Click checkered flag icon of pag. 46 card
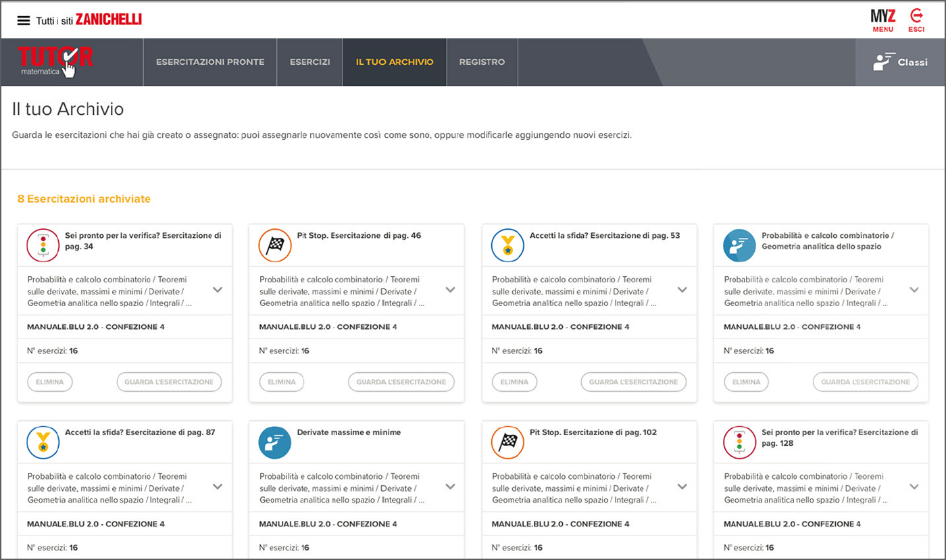Screen dimensions: 946x560 pyautogui.click(x=275, y=245)
